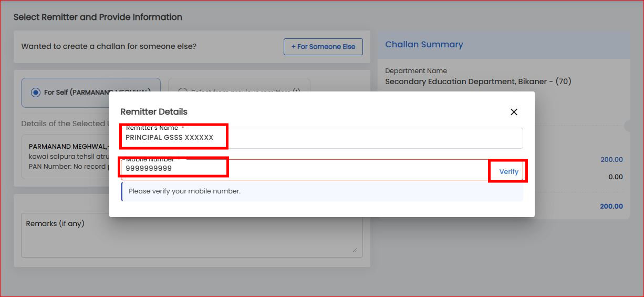Click the Remitter Details dialog title
This screenshot has width=644, height=297.
(x=154, y=111)
